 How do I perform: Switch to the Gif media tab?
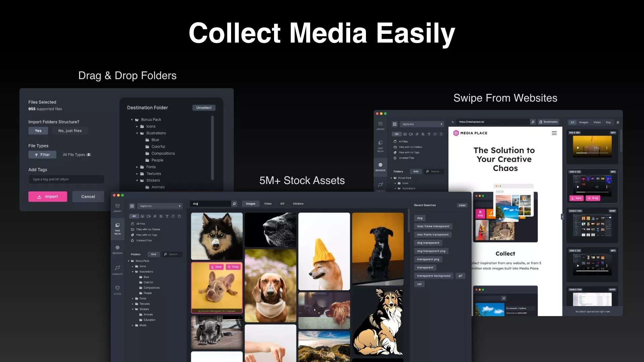click(x=282, y=204)
